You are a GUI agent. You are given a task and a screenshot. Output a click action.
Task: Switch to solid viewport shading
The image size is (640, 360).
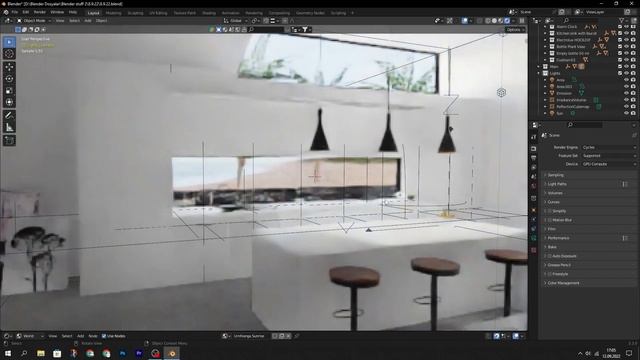pos(494,20)
